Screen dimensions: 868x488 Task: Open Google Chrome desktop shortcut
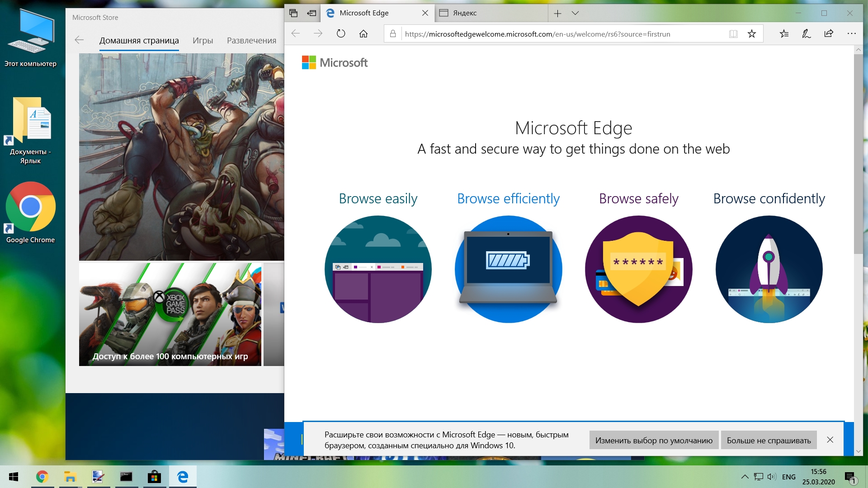[x=30, y=212]
